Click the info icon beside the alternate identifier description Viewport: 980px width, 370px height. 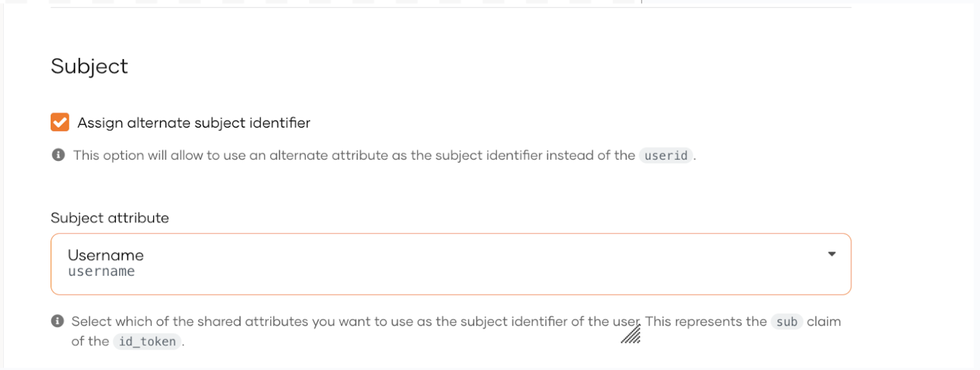[x=58, y=154]
